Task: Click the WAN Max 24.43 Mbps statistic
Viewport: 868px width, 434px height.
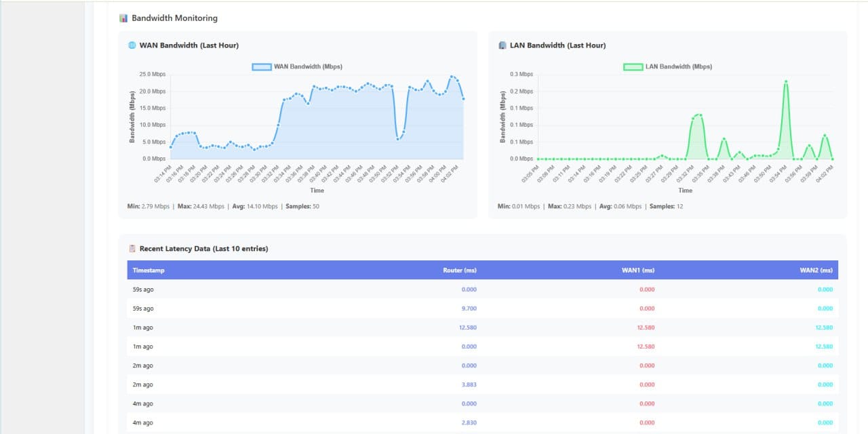Action: 200,206
